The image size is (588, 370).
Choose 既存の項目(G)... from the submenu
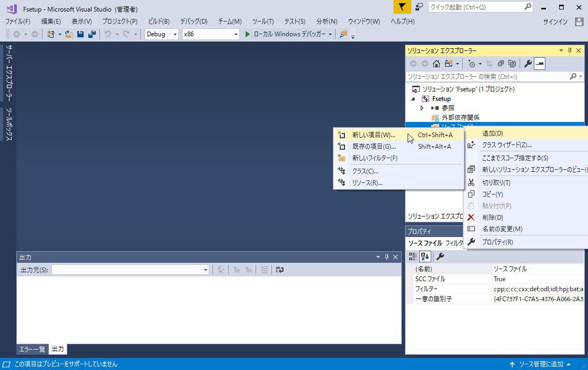pos(399,147)
